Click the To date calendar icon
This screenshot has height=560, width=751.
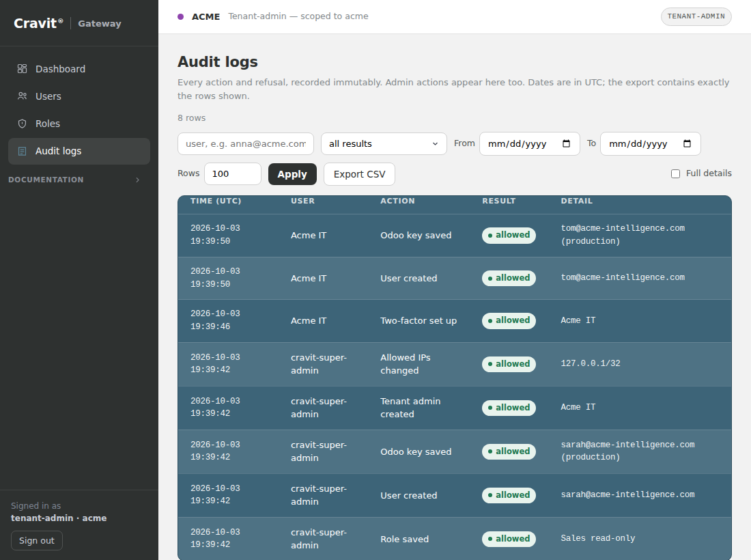click(x=687, y=143)
